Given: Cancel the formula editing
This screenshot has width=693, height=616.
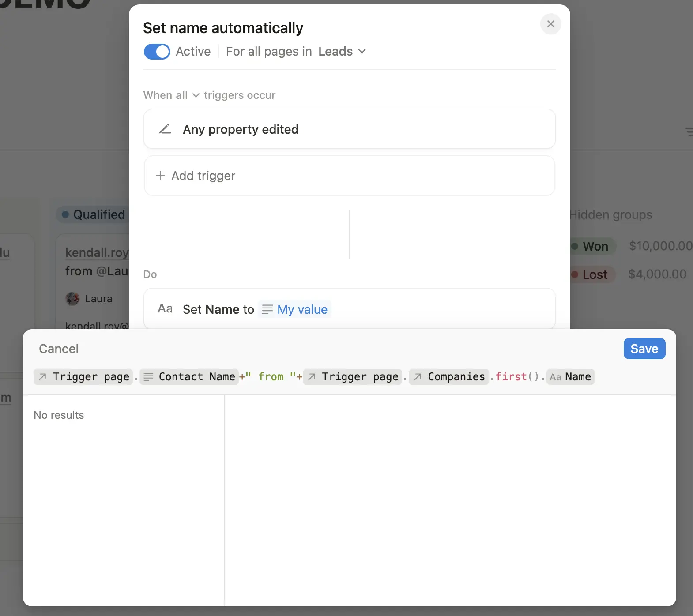Looking at the screenshot, I should [x=59, y=349].
